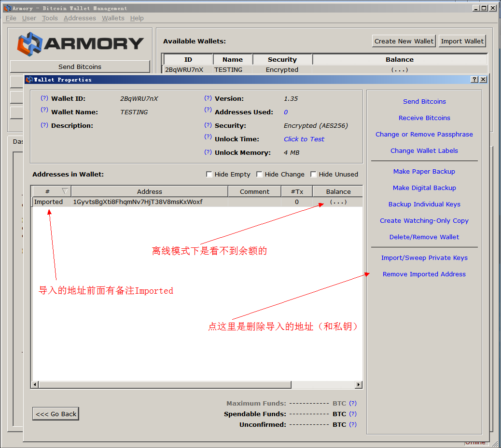The width and height of the screenshot is (501, 448).
Task: Click the help icon next to Version
Action: click(208, 98)
